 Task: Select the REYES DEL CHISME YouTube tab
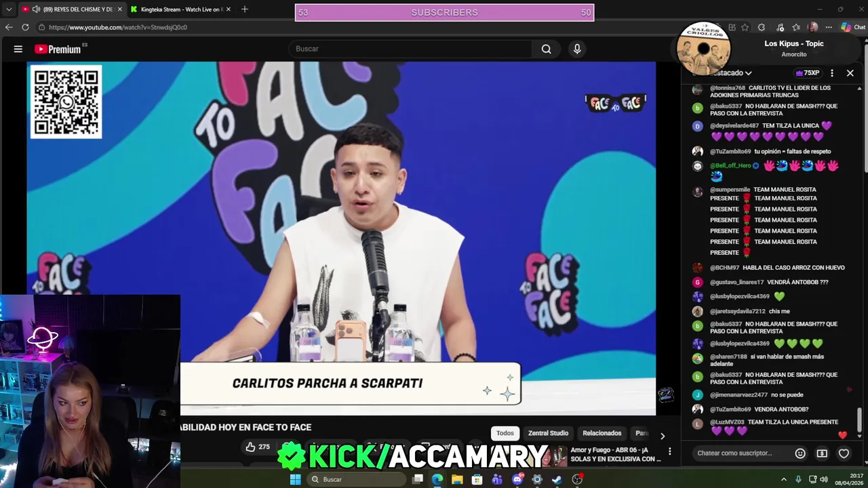(71, 9)
